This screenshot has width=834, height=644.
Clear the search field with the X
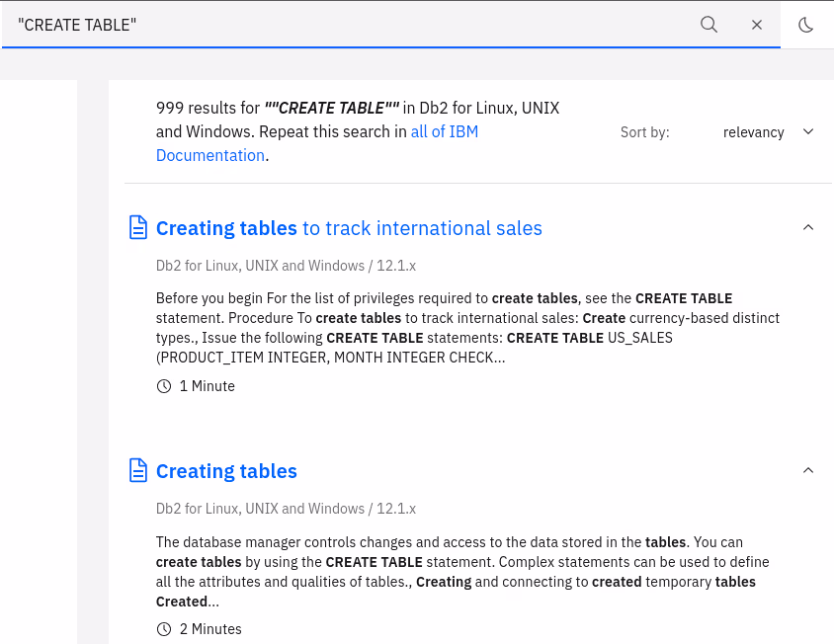tap(756, 25)
